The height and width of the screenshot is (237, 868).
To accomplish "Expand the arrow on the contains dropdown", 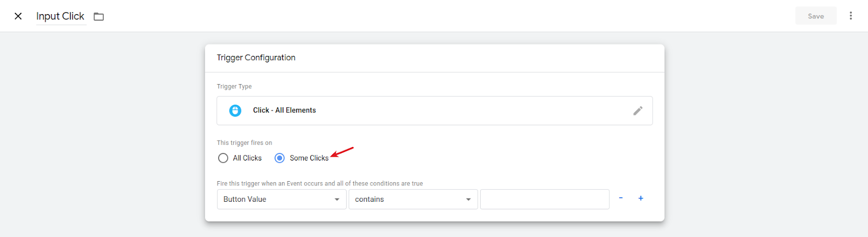I will (x=469, y=200).
